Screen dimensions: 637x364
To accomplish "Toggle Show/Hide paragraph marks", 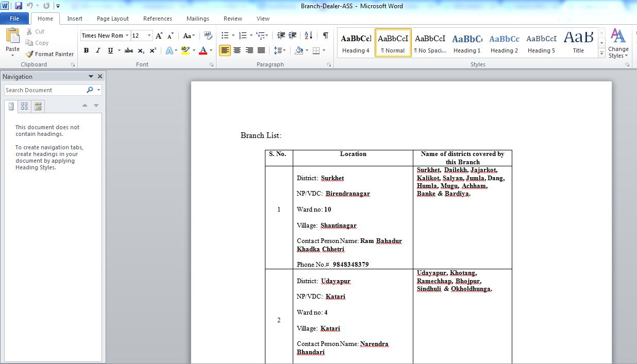I will coord(326,36).
